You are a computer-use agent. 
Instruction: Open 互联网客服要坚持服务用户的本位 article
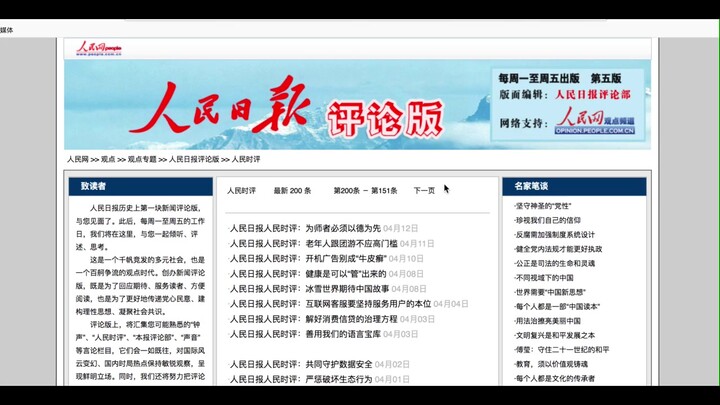coord(368,303)
